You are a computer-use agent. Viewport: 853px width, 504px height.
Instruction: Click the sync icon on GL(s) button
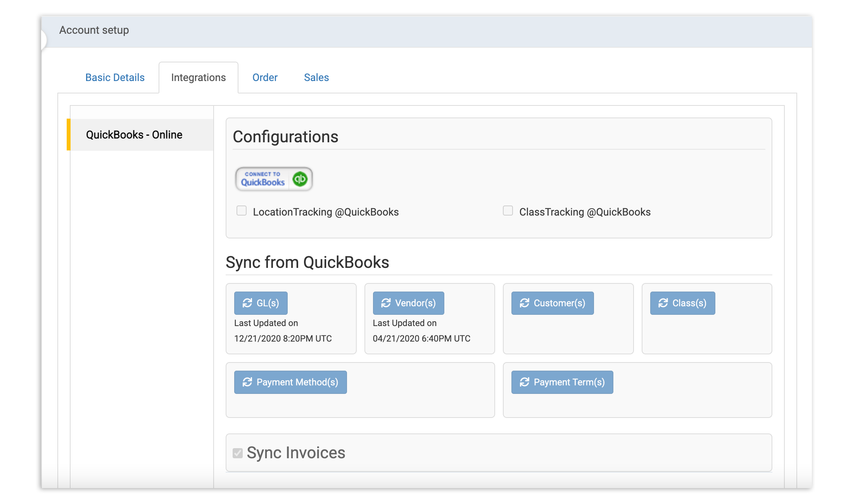pos(247,303)
